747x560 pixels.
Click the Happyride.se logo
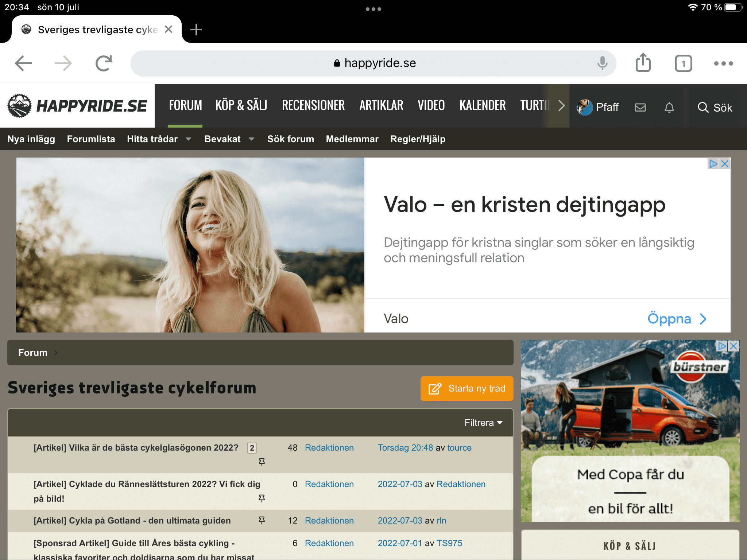pos(77,106)
